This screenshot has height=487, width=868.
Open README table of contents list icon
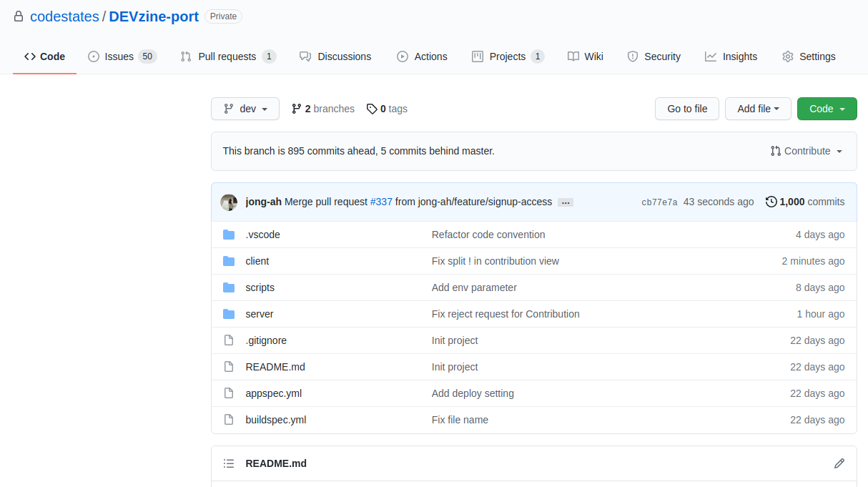pos(229,463)
